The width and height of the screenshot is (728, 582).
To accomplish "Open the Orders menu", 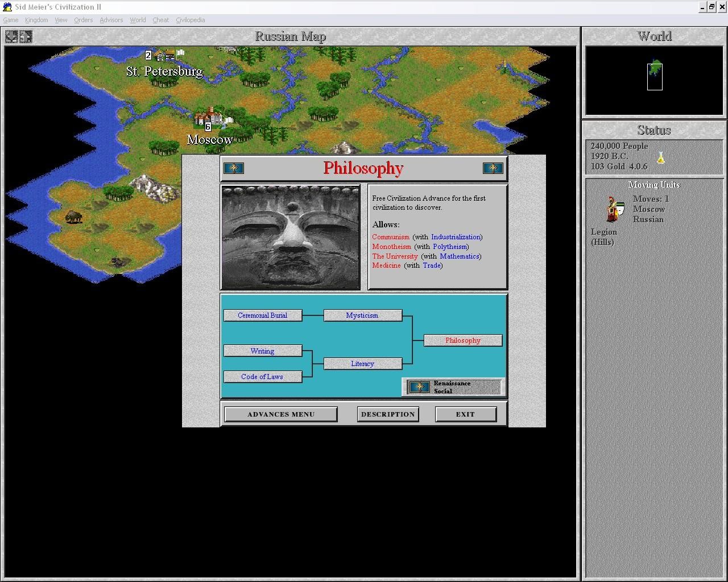I will (x=83, y=20).
